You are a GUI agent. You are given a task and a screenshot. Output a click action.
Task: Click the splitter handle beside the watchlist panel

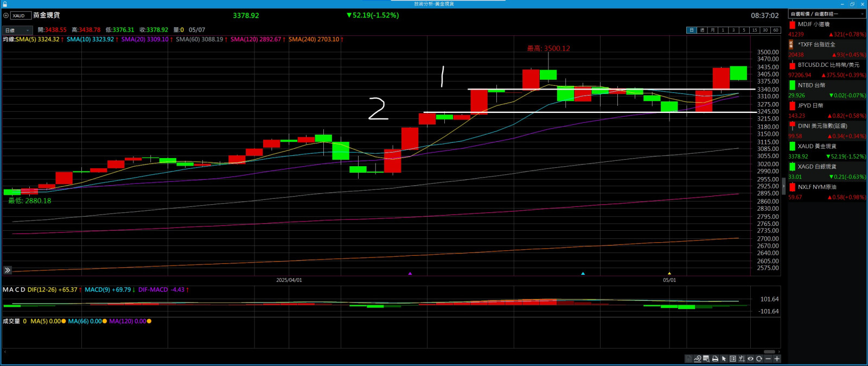pyautogui.click(x=784, y=186)
